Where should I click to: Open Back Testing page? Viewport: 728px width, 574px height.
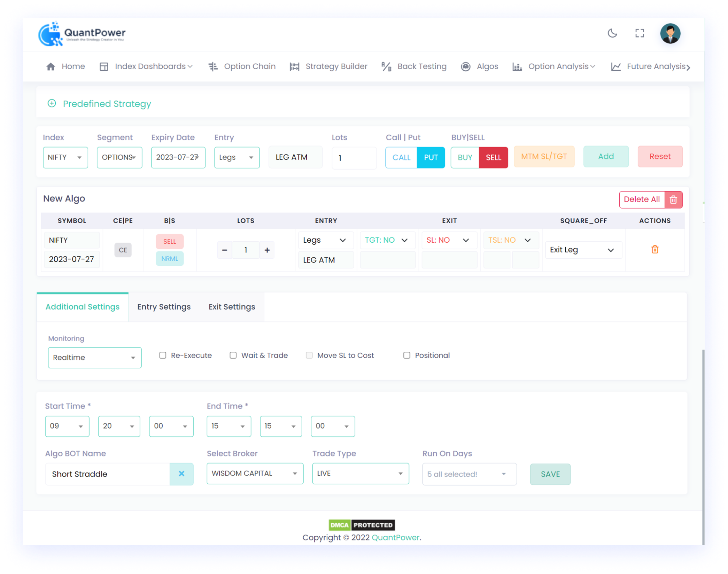pos(414,66)
